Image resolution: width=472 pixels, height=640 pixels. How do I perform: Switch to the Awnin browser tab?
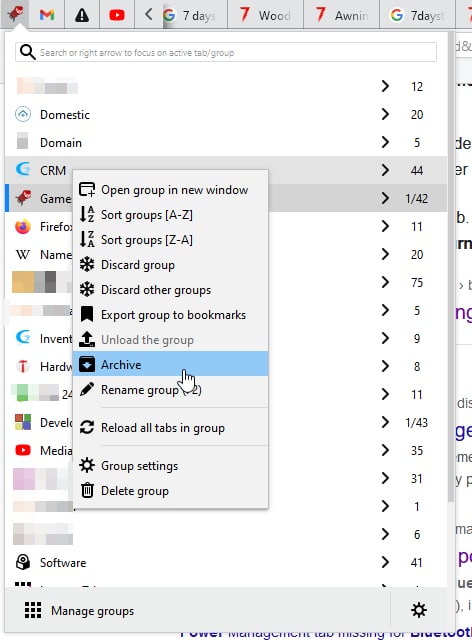click(341, 15)
